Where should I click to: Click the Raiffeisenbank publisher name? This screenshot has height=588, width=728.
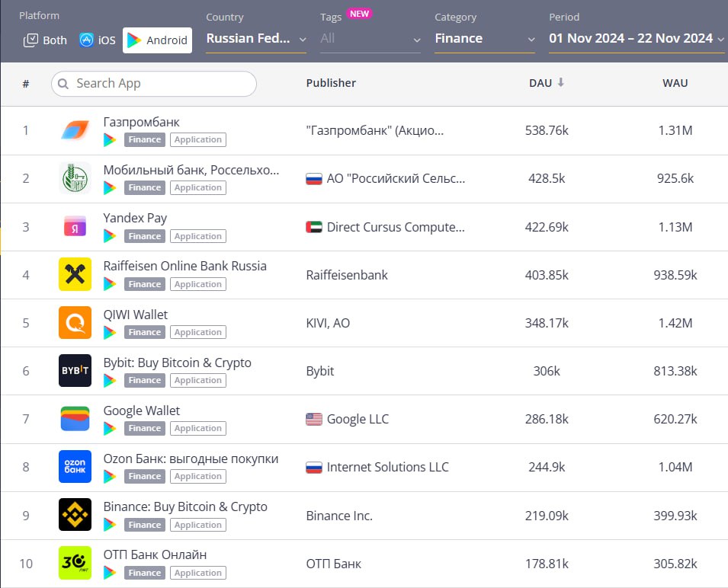(x=347, y=275)
